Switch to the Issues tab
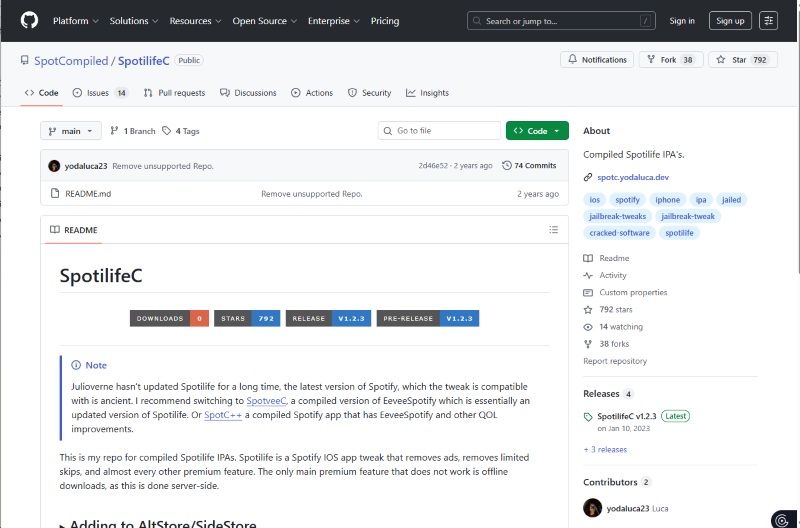The height and width of the screenshot is (528, 800). (100, 93)
